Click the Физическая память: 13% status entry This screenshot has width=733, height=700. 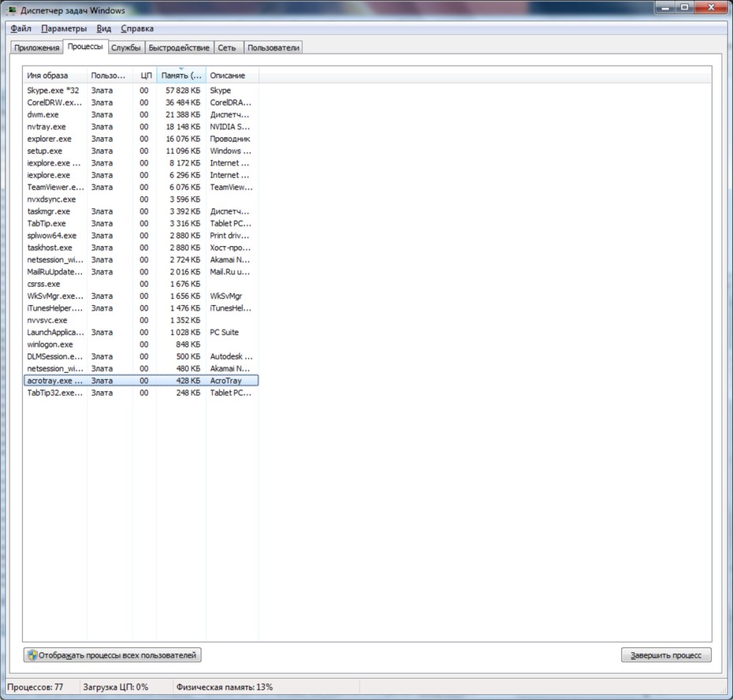pos(225,687)
